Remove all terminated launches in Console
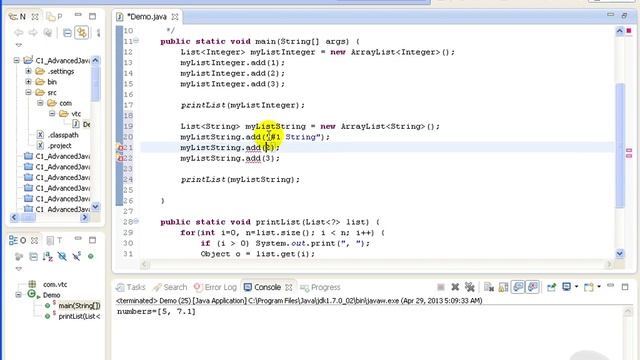The width and height of the screenshot is (640, 360). coord(470,287)
